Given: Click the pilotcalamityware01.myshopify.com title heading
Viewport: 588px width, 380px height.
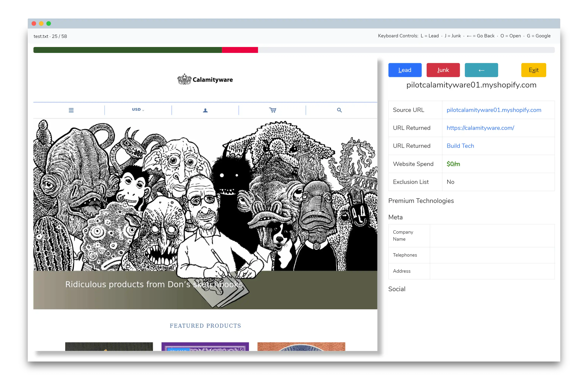Looking at the screenshot, I should pos(471,85).
